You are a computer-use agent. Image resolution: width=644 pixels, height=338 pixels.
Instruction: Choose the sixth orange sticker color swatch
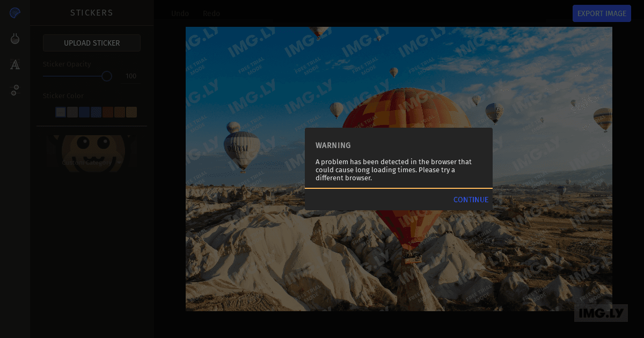120,112
